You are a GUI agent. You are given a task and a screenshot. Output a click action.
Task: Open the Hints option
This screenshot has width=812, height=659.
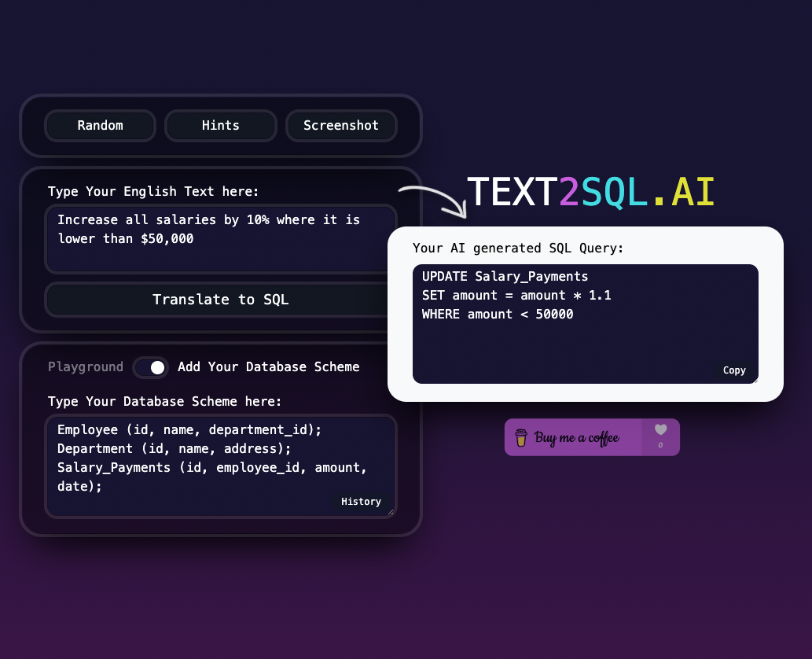pos(220,126)
